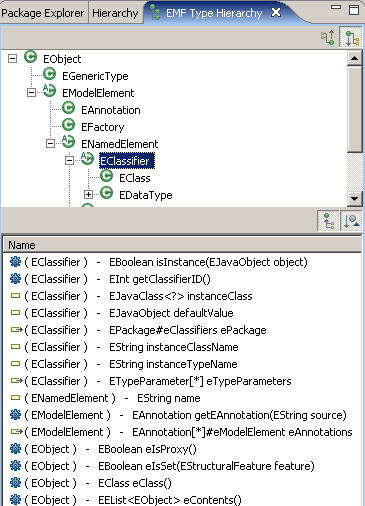Click the EMF Type Hierarchy tab icon
Viewport: 365px width, 506px height.
(x=155, y=12)
